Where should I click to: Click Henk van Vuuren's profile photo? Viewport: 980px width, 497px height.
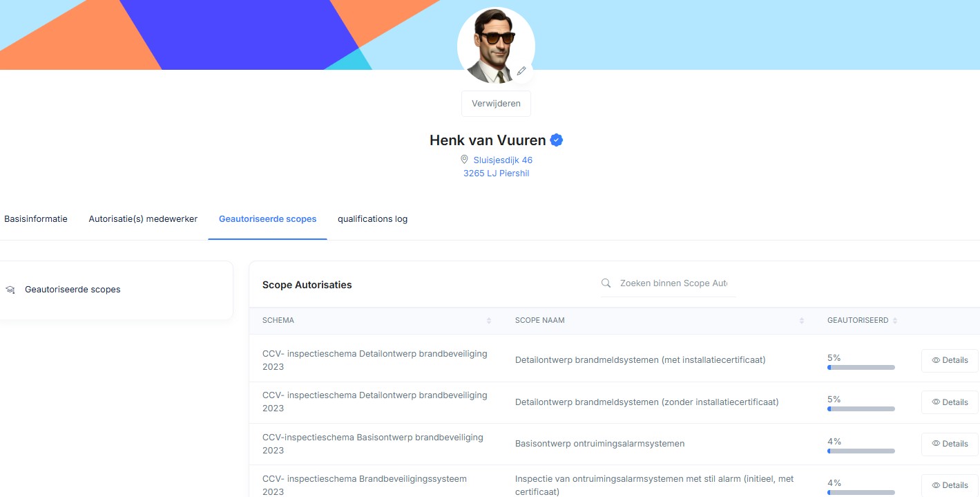pos(492,45)
